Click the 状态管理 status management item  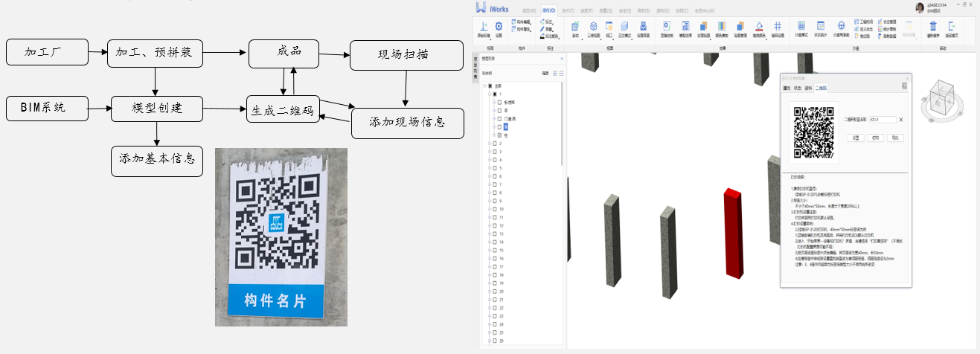[x=887, y=22]
